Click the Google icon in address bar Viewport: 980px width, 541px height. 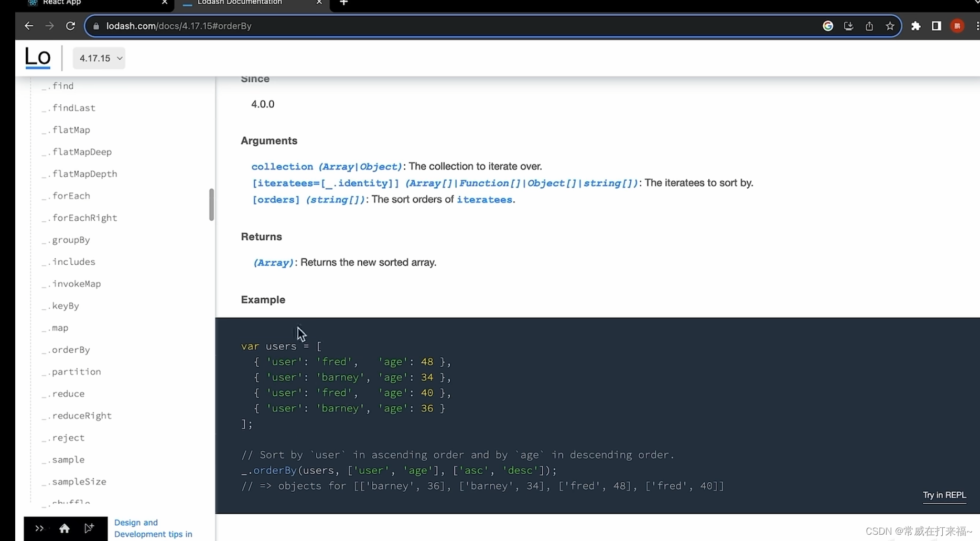click(x=828, y=26)
